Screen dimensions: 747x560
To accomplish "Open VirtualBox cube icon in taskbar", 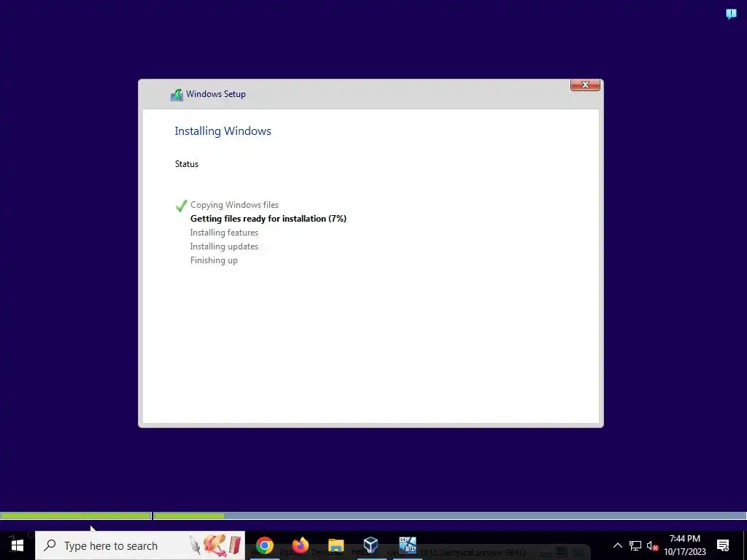I will pos(371,545).
